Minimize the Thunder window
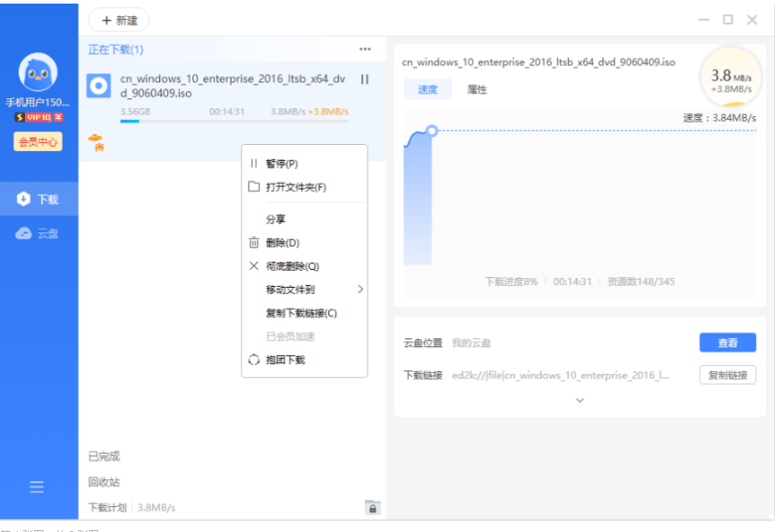Image resolution: width=776 pixels, height=532 pixels. 704,20
